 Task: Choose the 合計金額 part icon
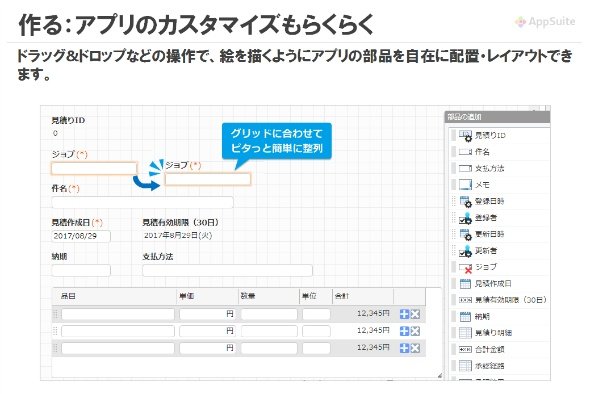point(465,350)
